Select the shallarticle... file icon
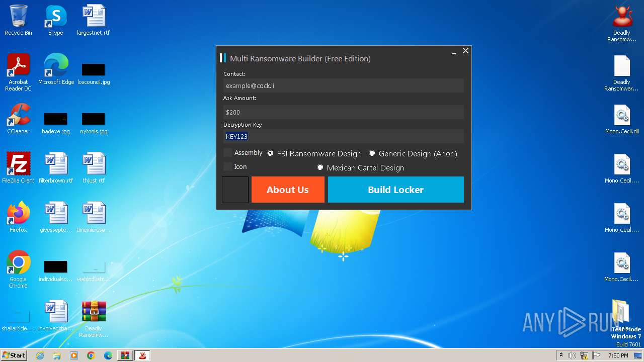Image resolution: width=644 pixels, height=362 pixels. [18, 321]
